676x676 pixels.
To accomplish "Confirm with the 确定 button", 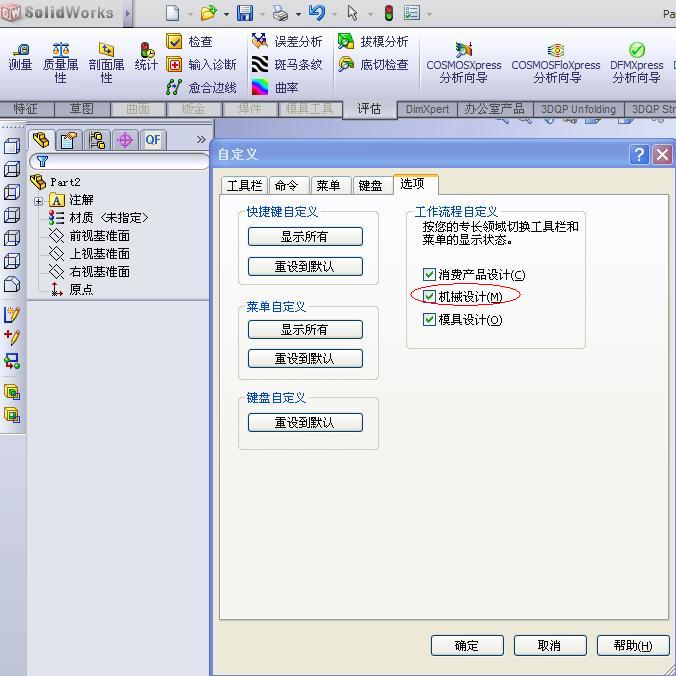I will 467,645.
